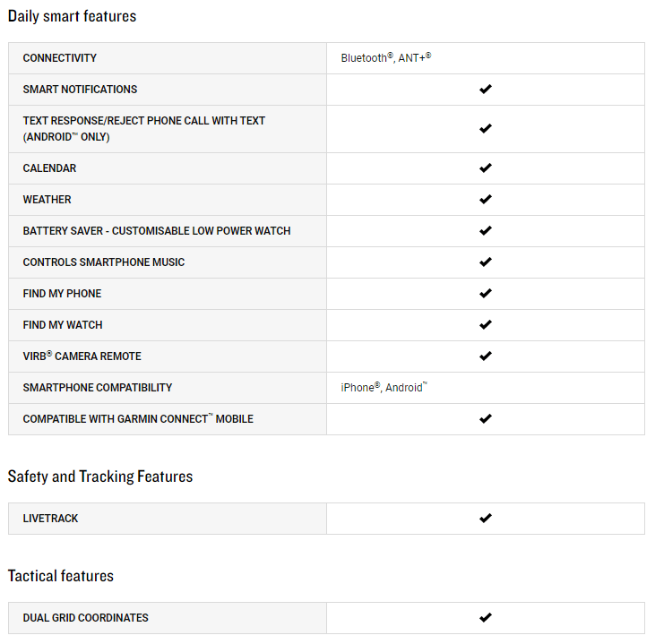Click the Weather row checkmark

(x=486, y=200)
